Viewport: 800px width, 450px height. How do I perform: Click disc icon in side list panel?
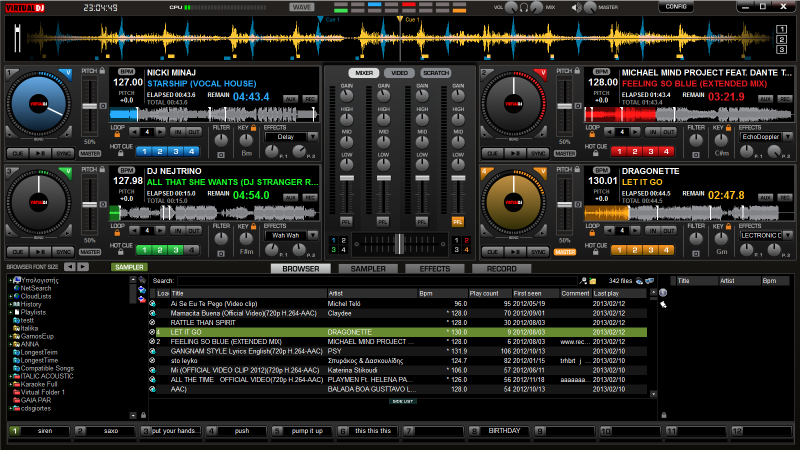[x=663, y=293]
